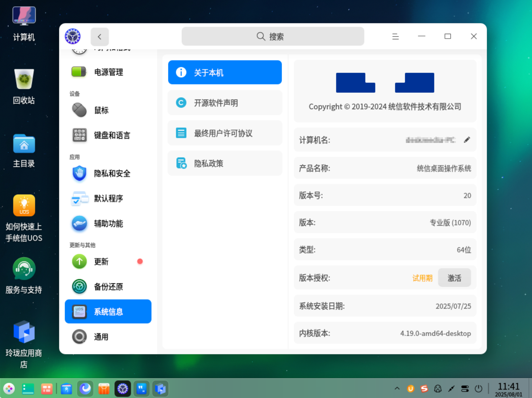Open the browser from the taskbar
The width and height of the screenshot is (532, 398).
(85, 389)
